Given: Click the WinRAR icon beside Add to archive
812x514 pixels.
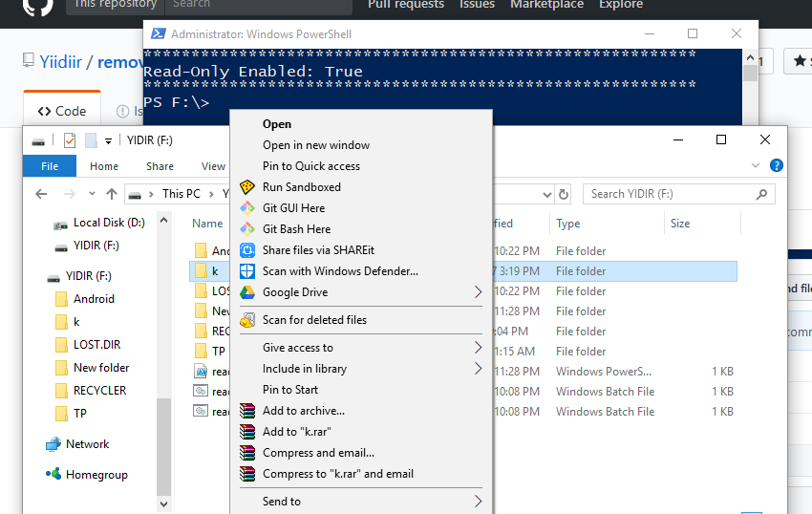Looking at the screenshot, I should coord(247,411).
